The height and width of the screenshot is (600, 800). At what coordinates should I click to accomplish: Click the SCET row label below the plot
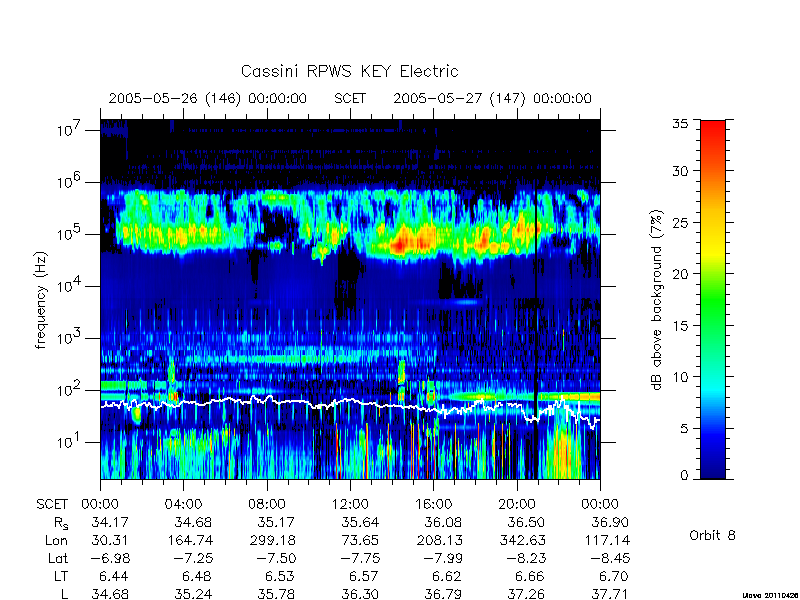point(52,504)
